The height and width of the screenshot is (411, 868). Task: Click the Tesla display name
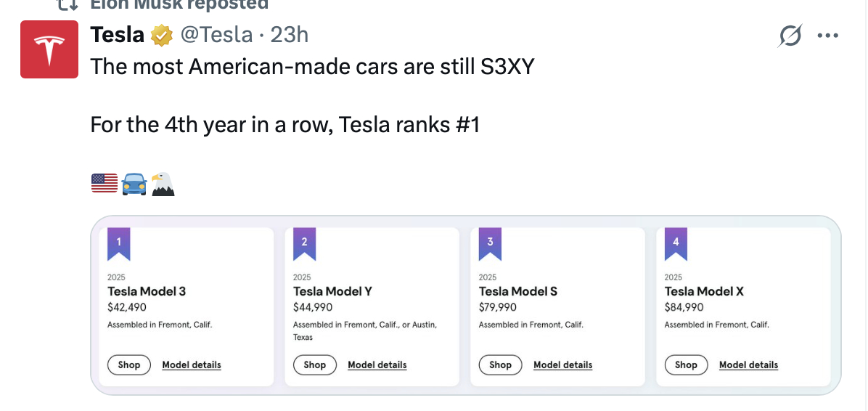[117, 36]
